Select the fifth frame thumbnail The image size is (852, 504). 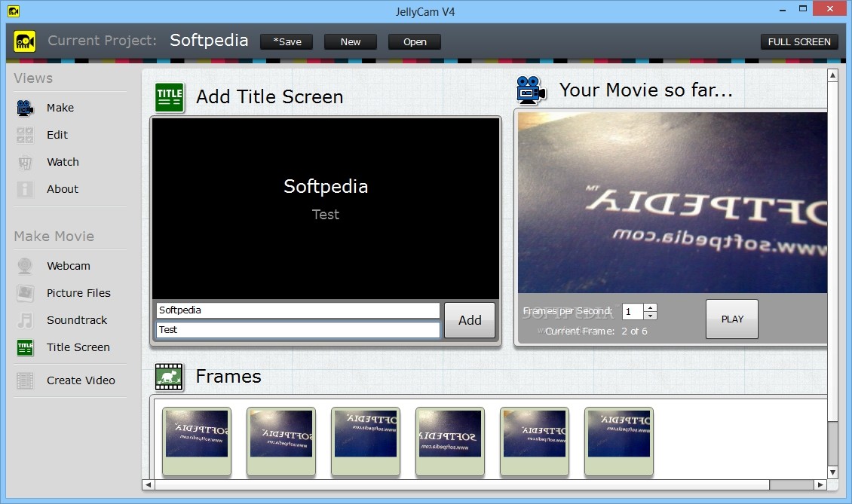pos(535,441)
